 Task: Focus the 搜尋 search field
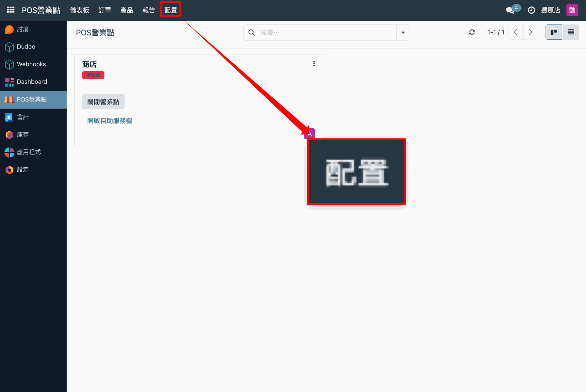327,33
